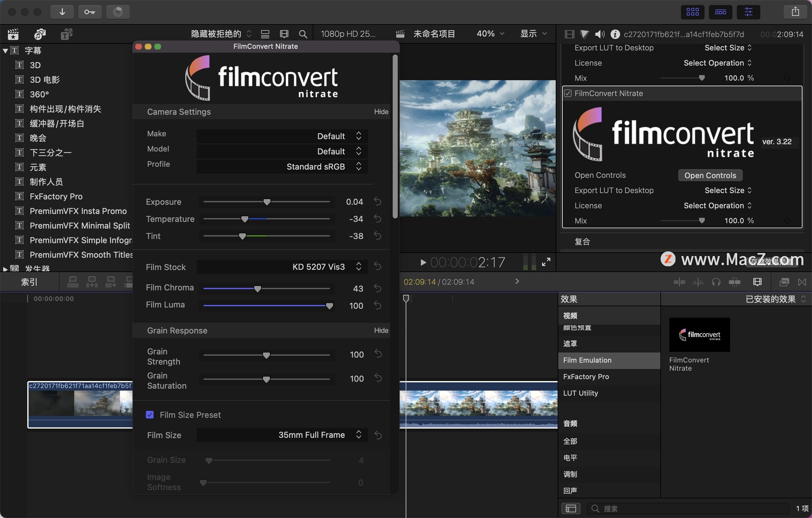This screenshot has width=812, height=518.
Task: Open the Share export icon
Action: click(795, 12)
